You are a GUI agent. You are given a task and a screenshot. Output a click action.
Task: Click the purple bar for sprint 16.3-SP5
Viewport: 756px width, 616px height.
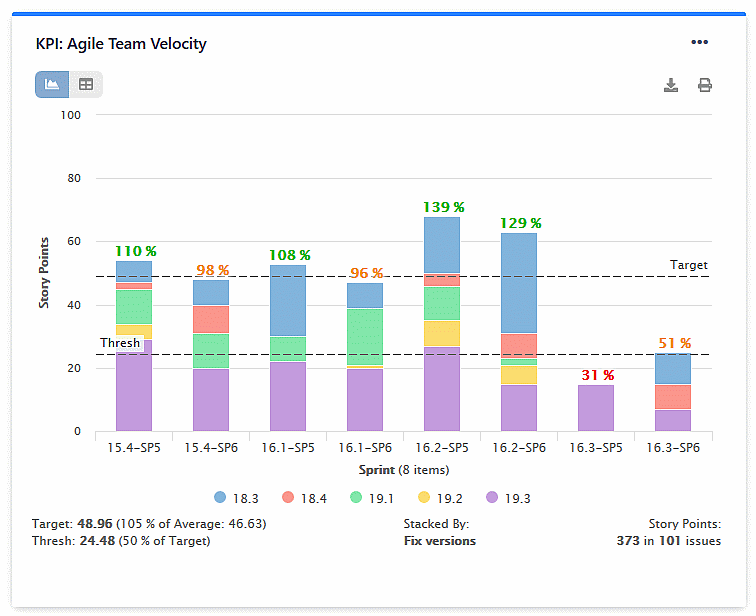coord(596,408)
